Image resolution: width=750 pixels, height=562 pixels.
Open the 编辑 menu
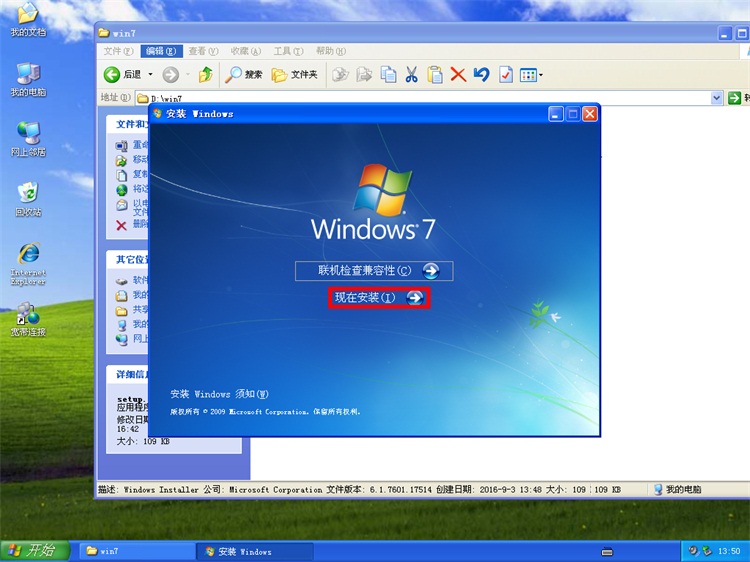(x=161, y=51)
